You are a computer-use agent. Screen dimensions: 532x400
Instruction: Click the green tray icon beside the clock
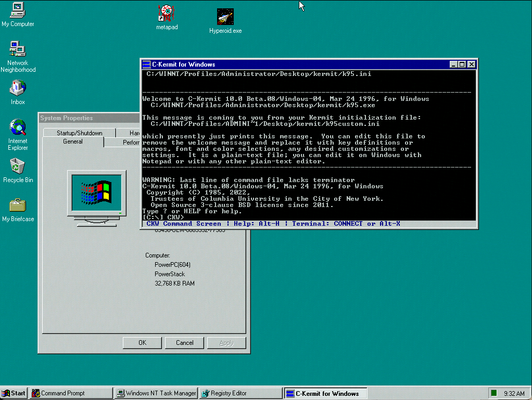pos(493,393)
